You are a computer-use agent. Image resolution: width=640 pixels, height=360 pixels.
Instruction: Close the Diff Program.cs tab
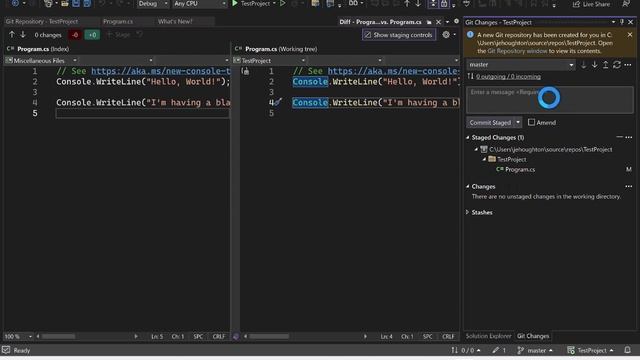coord(438,22)
